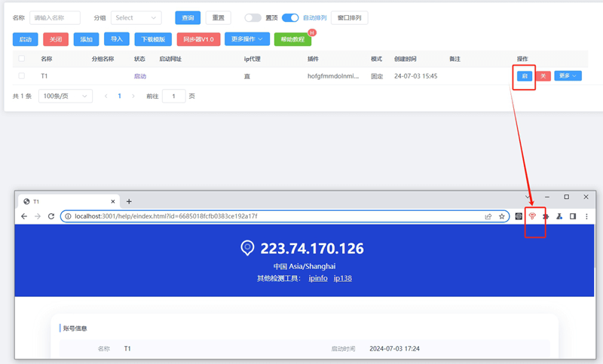Open the browser three-dot menu
The width and height of the screenshot is (603, 364).
[586, 216]
